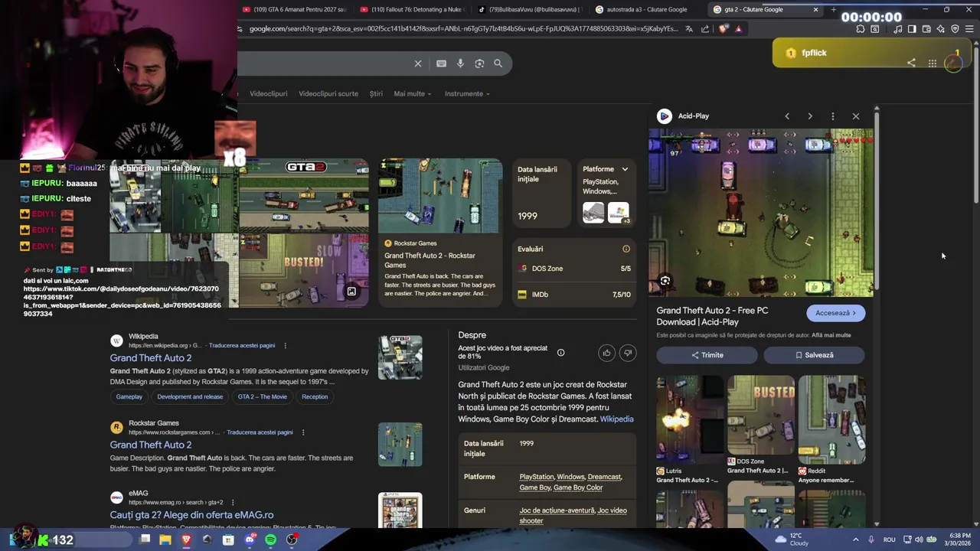Viewport: 980px width, 551px height.
Task: Click the Reddit related image thumbnail
Action: coord(831,419)
